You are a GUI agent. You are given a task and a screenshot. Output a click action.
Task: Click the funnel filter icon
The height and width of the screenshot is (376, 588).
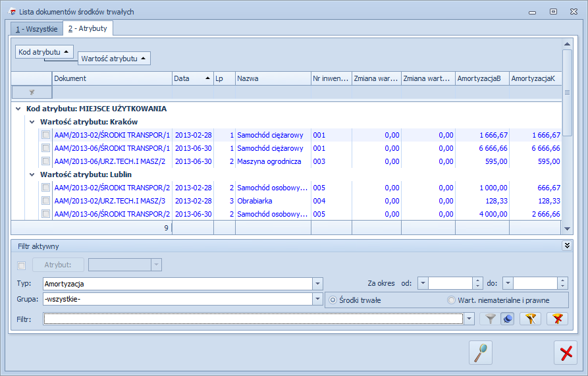pos(490,319)
